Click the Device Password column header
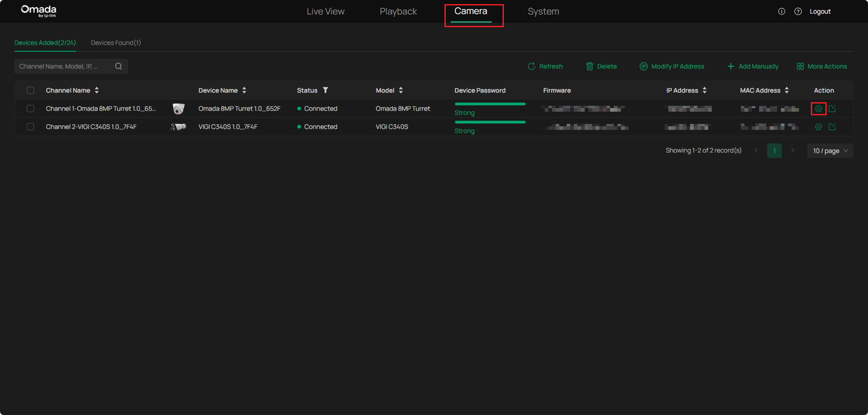This screenshot has height=415, width=868. pos(480,90)
